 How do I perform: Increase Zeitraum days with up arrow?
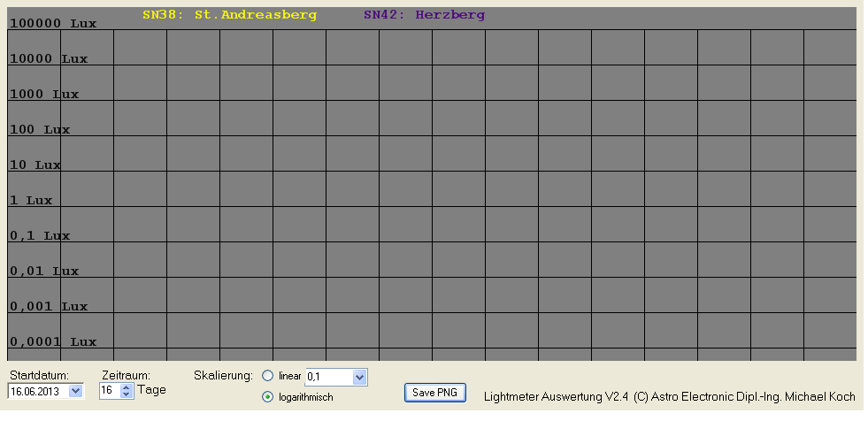(x=127, y=387)
